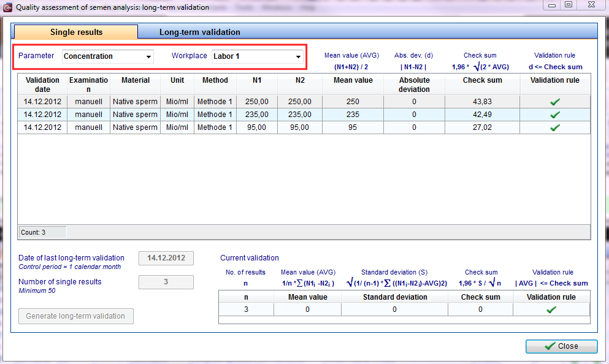
Task: Click the Number of single results field
Action: [166, 282]
